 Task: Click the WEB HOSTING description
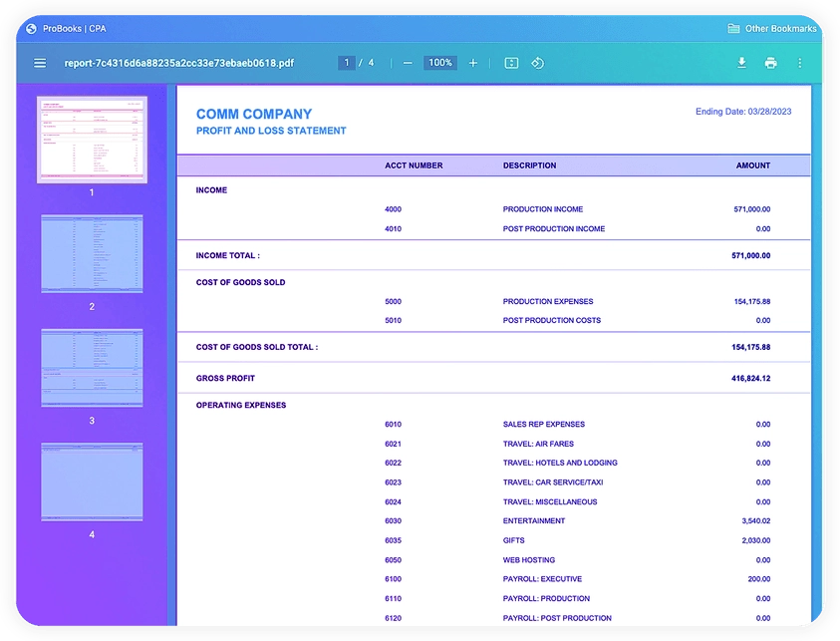tap(529, 560)
